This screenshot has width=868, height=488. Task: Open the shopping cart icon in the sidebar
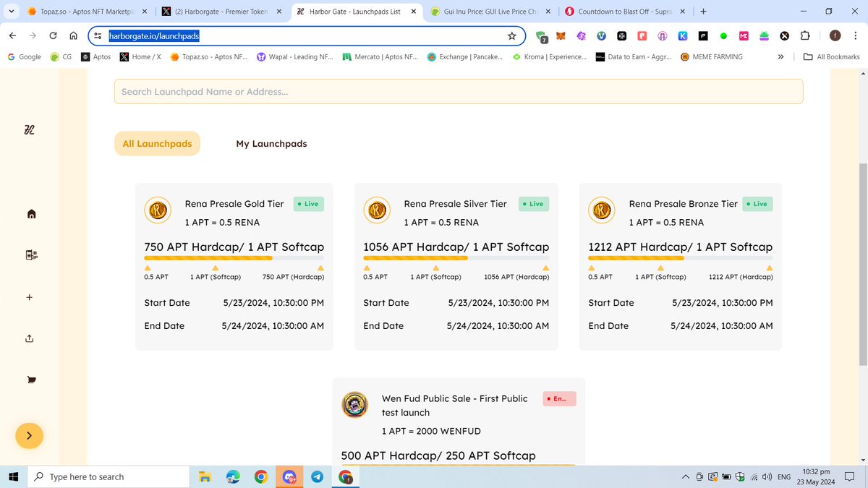click(x=30, y=379)
